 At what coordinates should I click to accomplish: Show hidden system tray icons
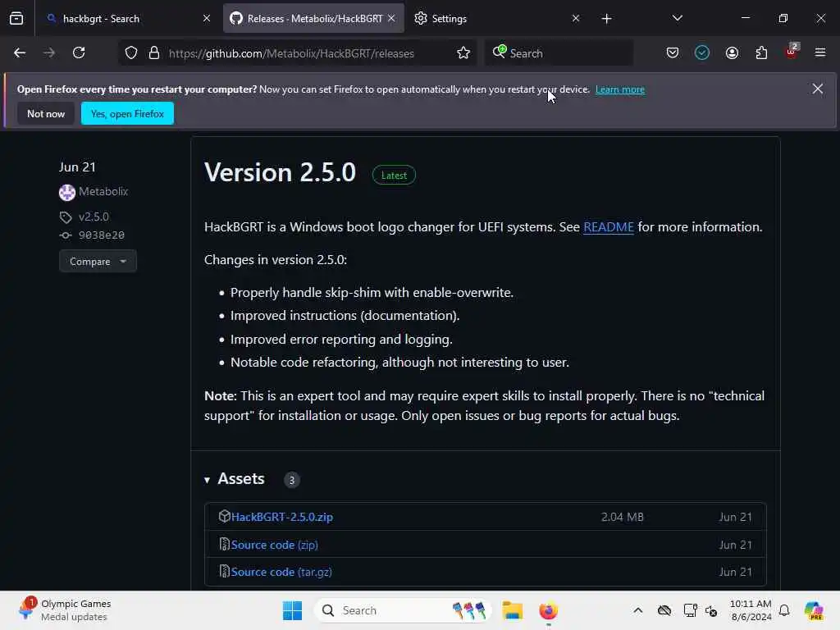click(x=637, y=610)
